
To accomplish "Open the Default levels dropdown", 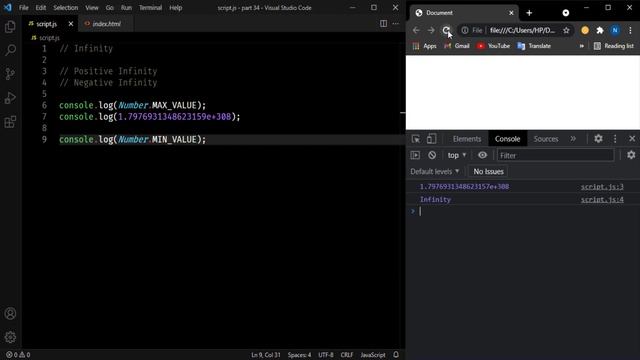I will pyautogui.click(x=435, y=171).
